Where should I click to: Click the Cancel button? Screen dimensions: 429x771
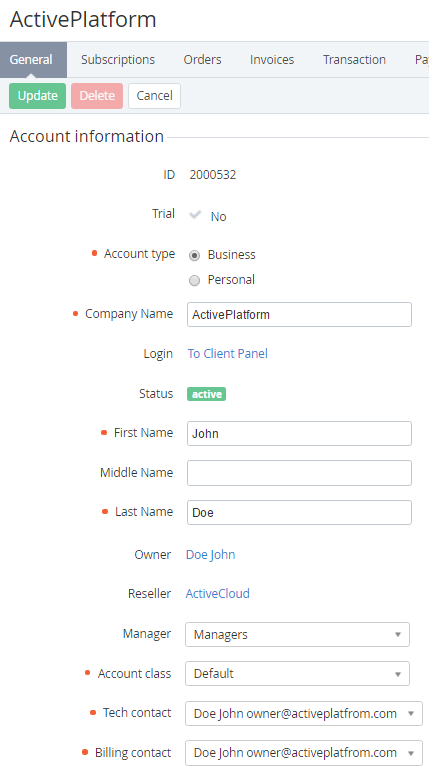[154, 95]
